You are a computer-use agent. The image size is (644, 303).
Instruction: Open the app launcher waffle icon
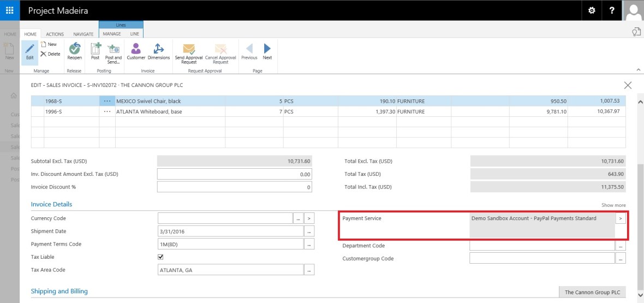pyautogui.click(x=10, y=10)
